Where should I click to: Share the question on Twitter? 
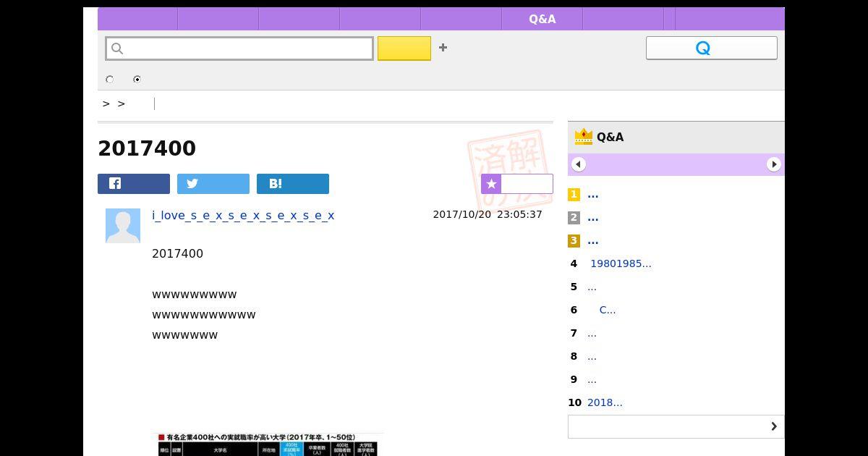click(213, 184)
